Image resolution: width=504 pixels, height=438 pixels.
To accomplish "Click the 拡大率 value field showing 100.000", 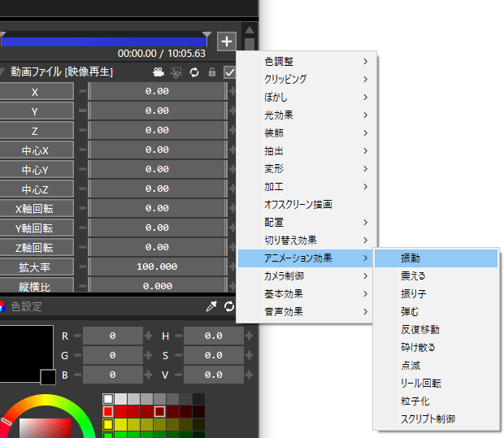I will (157, 267).
